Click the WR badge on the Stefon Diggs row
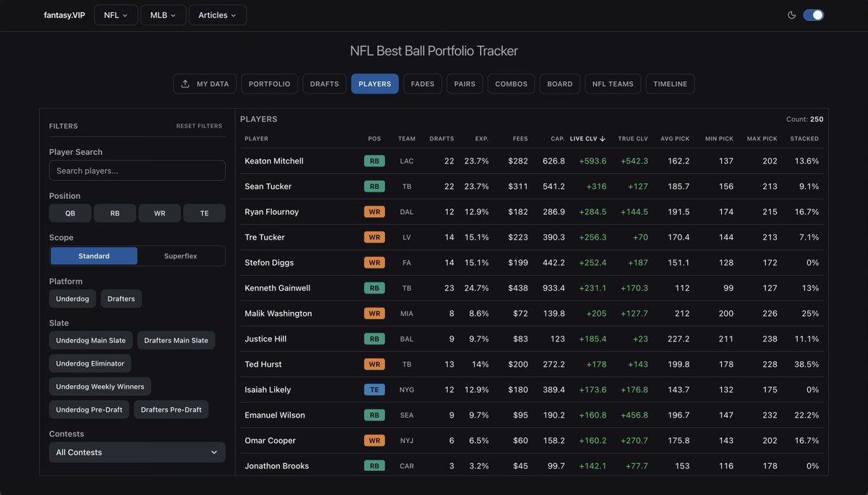 [x=374, y=263]
